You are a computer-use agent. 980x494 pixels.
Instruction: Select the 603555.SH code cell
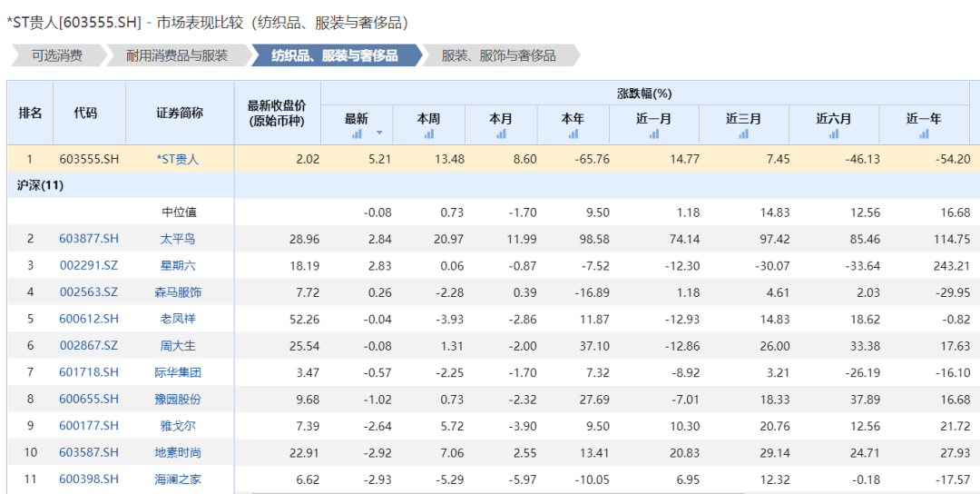click(x=89, y=160)
